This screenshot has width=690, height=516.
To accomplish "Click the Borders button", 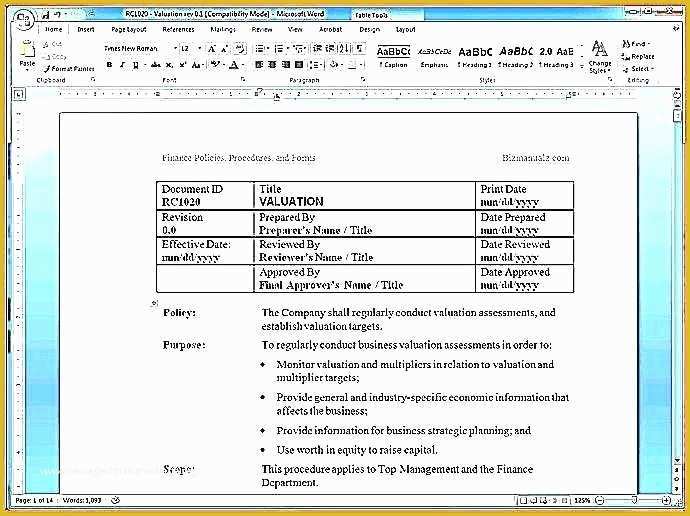I will coord(352,65).
